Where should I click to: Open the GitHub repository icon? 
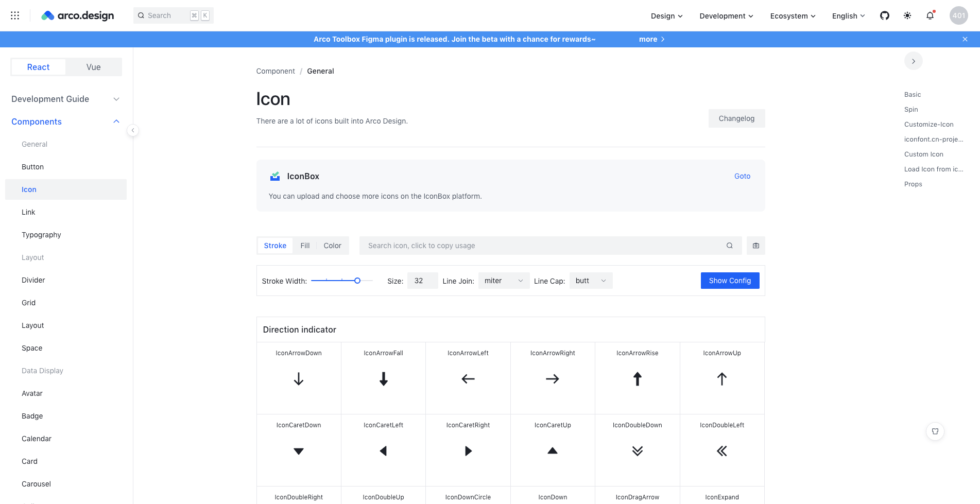[x=885, y=15]
